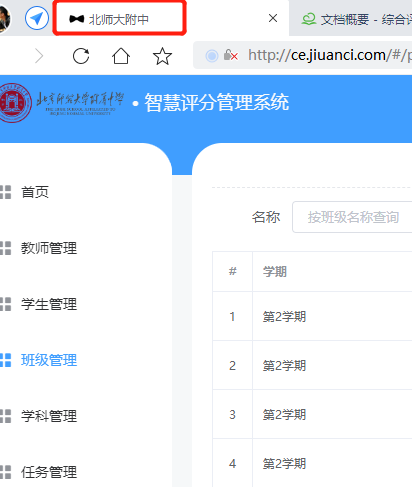
Task: Click the grid icon beside 首页
Action: [5, 192]
